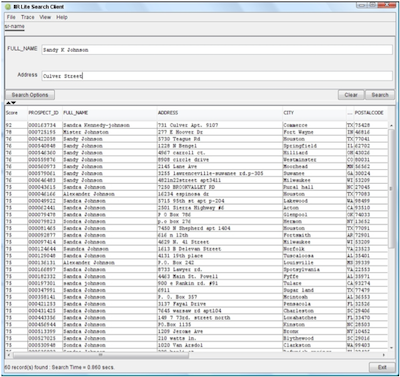
Task: Toggle the results pane collapse arrows
Action: pyautogui.click(x=11, y=103)
